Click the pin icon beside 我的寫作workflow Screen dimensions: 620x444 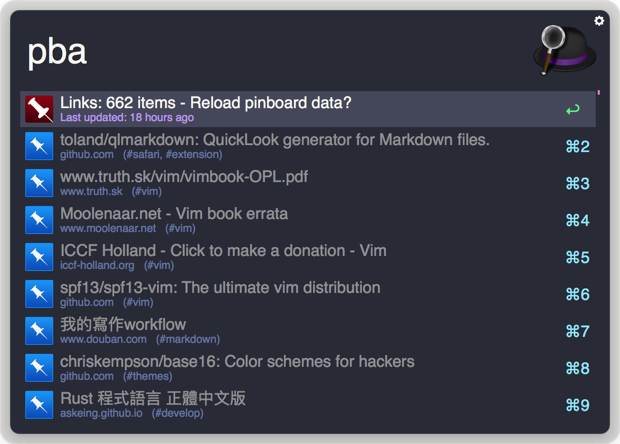point(39,331)
